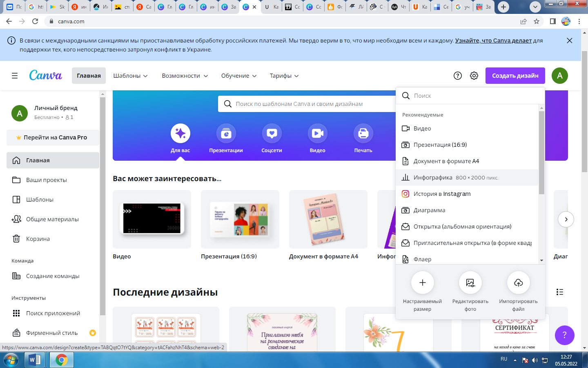
Task: Click the 'Поиск' field in create design panel
Action: 470,96
